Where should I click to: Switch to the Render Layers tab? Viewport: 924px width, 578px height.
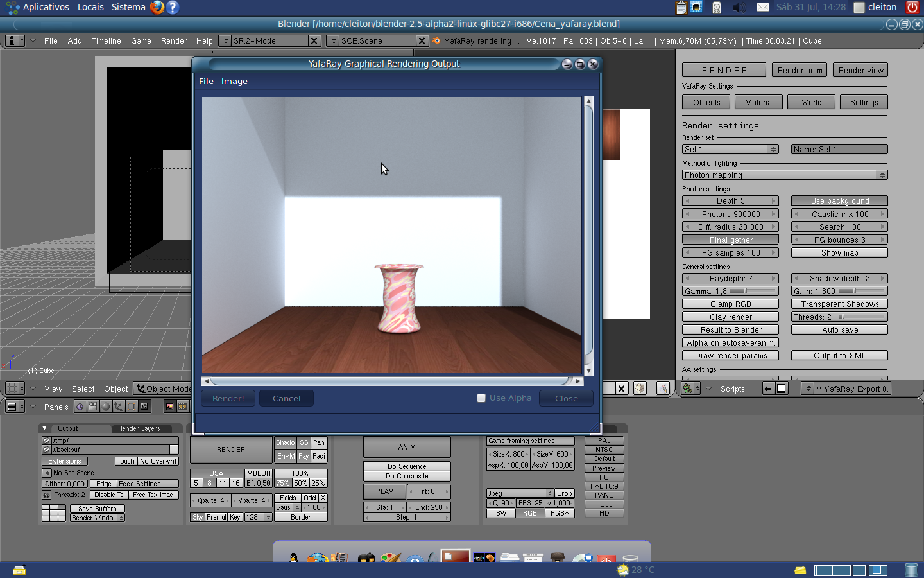(x=139, y=428)
